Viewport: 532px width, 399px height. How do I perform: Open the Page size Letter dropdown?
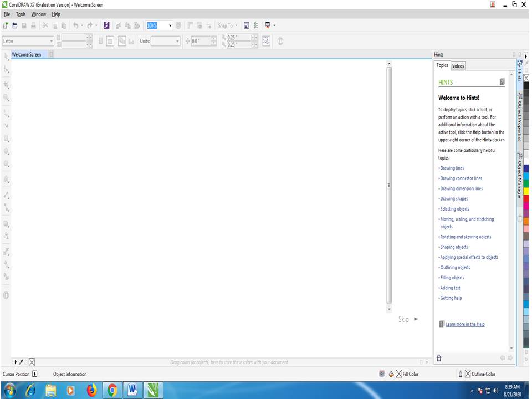point(51,41)
